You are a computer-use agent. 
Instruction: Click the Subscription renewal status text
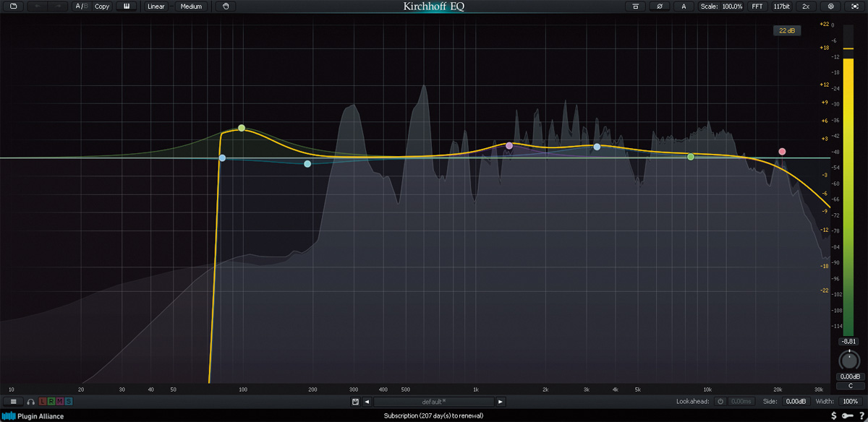(x=433, y=415)
